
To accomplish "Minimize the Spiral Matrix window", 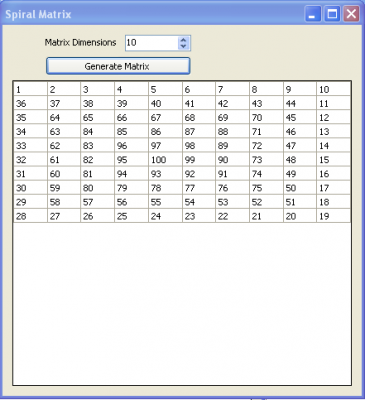I will tap(312, 14).
